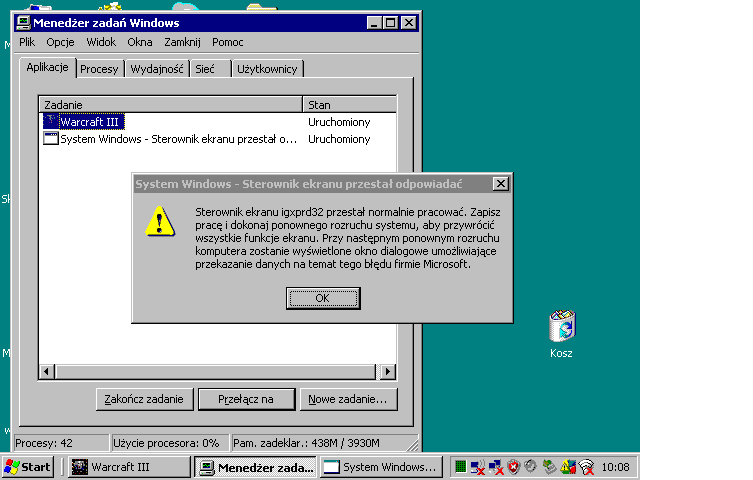Open the Użytkownicy tab
The height and width of the screenshot is (480, 753).
(x=268, y=69)
